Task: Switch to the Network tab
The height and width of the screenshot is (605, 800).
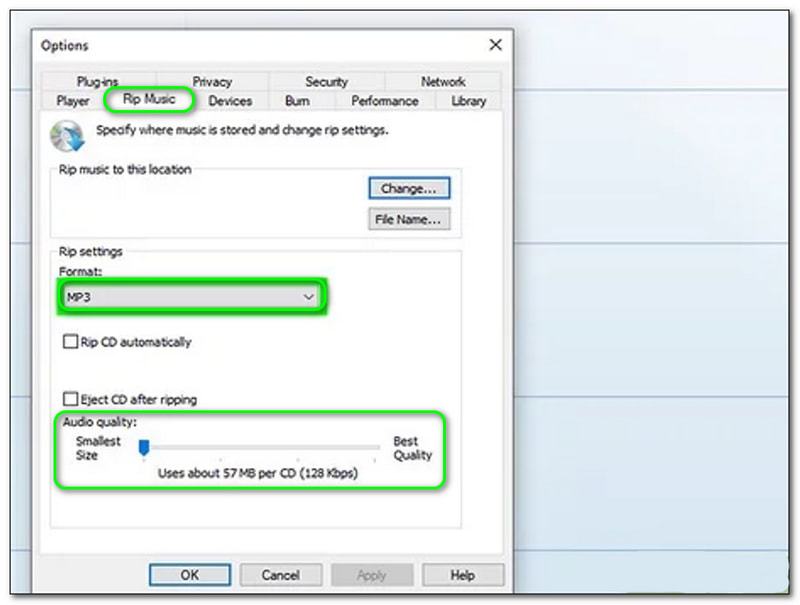Action: click(441, 81)
